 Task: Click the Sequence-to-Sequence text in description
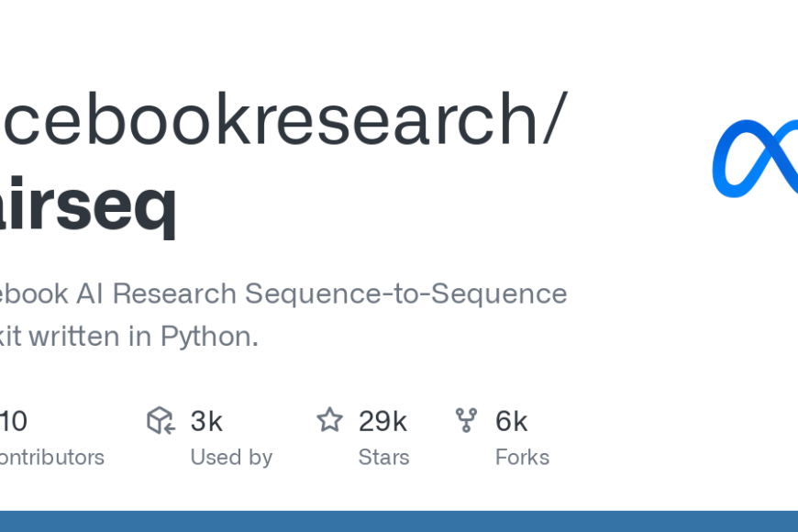[405, 294]
